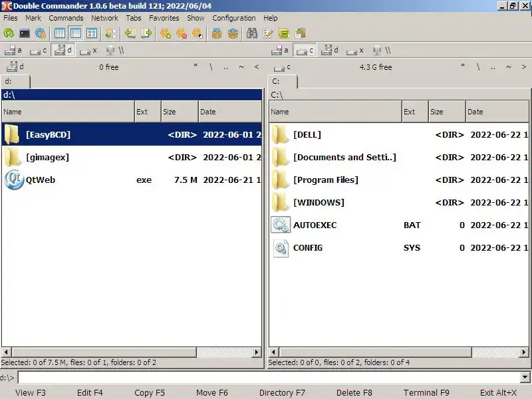This screenshot has height=399, width=532.
Task: Open left panel drive list button d
Action: pos(15,66)
